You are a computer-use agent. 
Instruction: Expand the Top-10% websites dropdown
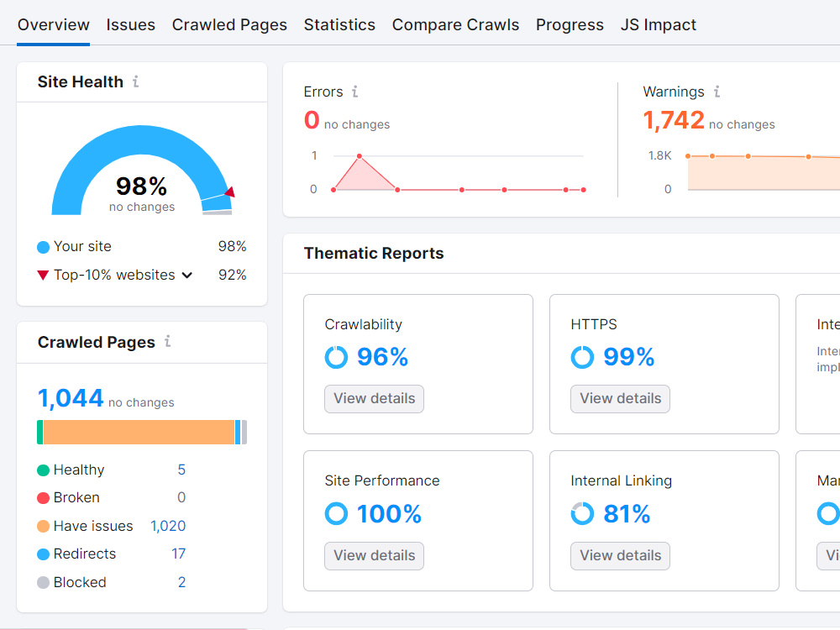(x=187, y=276)
